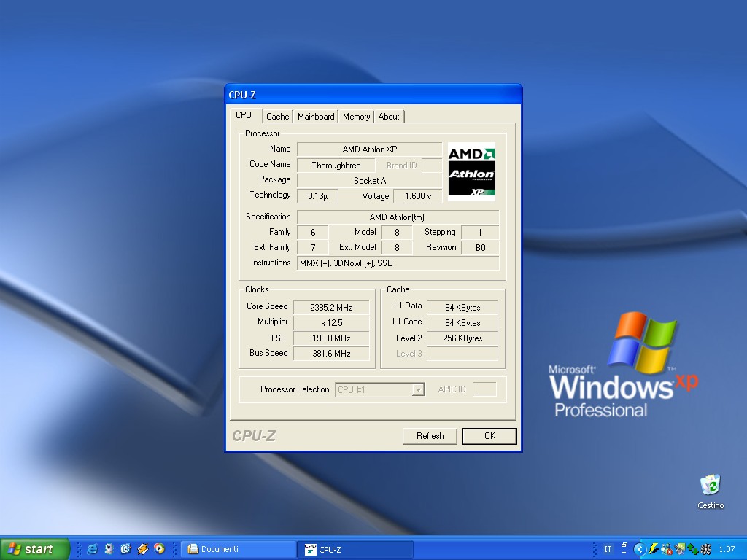Click the language bar restore icon
The height and width of the screenshot is (560, 747).
coord(624,545)
